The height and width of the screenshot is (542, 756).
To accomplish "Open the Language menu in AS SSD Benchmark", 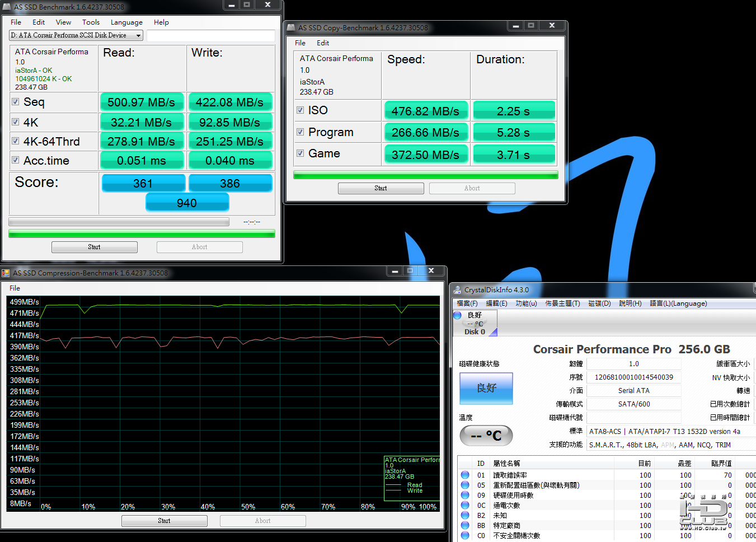I will click(x=126, y=22).
